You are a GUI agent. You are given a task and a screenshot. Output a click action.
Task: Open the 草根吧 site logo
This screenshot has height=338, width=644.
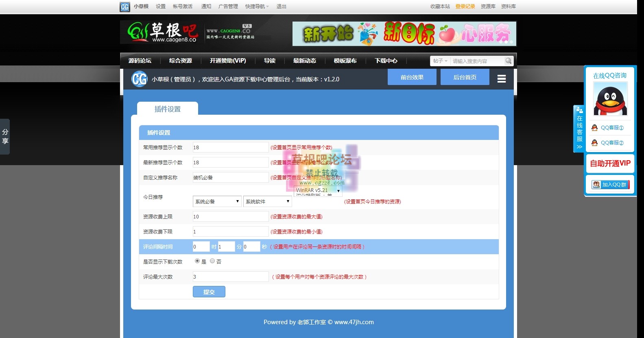click(x=163, y=32)
